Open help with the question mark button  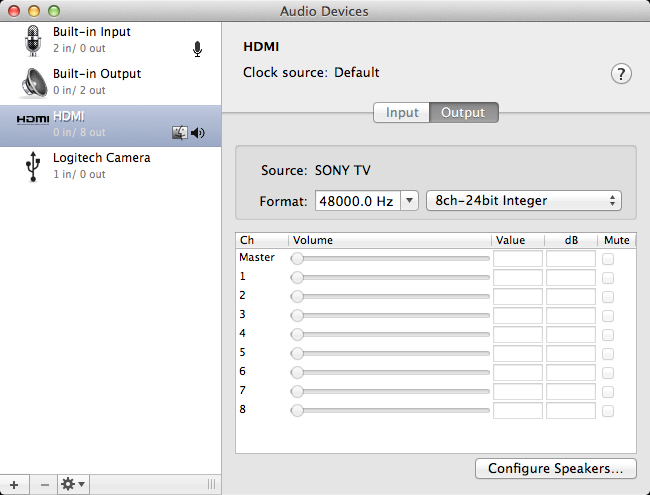click(x=621, y=74)
